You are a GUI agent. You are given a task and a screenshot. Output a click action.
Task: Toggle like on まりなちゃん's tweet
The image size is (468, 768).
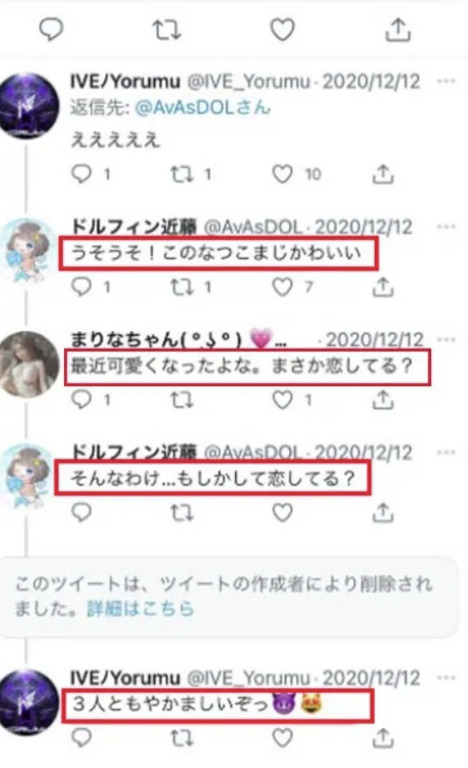coord(282,400)
